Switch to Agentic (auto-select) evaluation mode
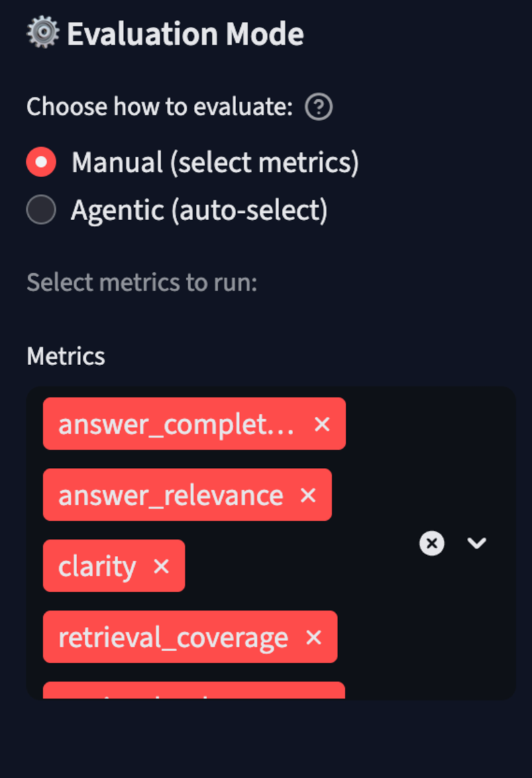 coord(42,210)
